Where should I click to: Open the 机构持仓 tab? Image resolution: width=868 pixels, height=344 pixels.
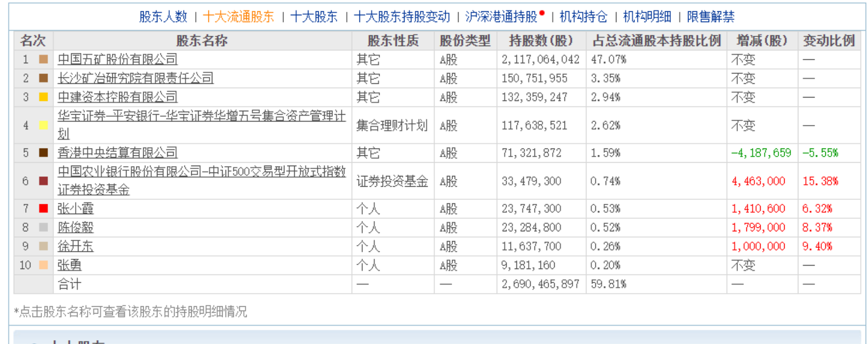click(x=584, y=17)
